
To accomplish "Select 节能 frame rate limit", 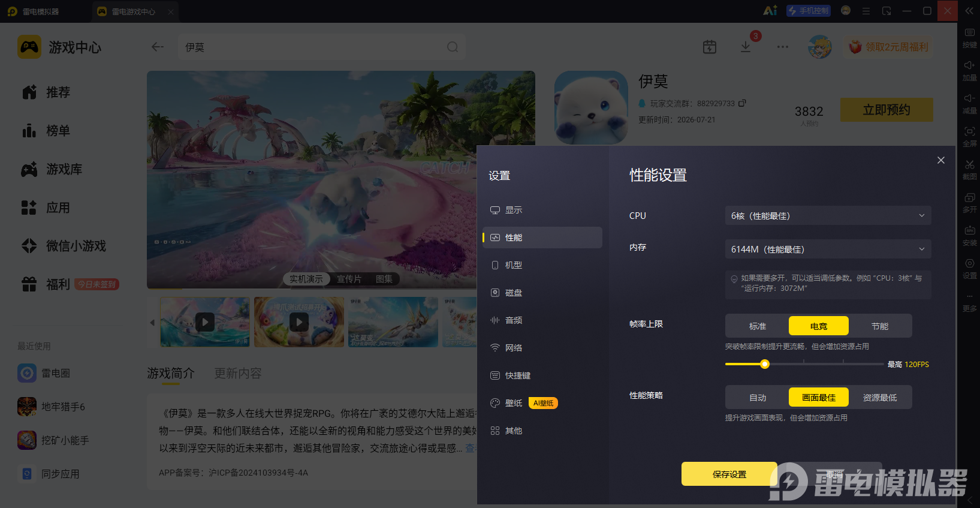I will [880, 326].
